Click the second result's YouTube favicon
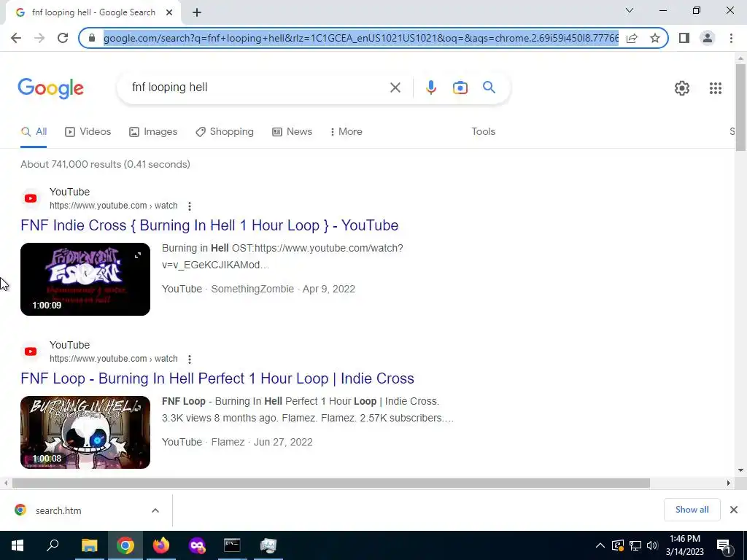This screenshot has width=747, height=560. [x=31, y=351]
